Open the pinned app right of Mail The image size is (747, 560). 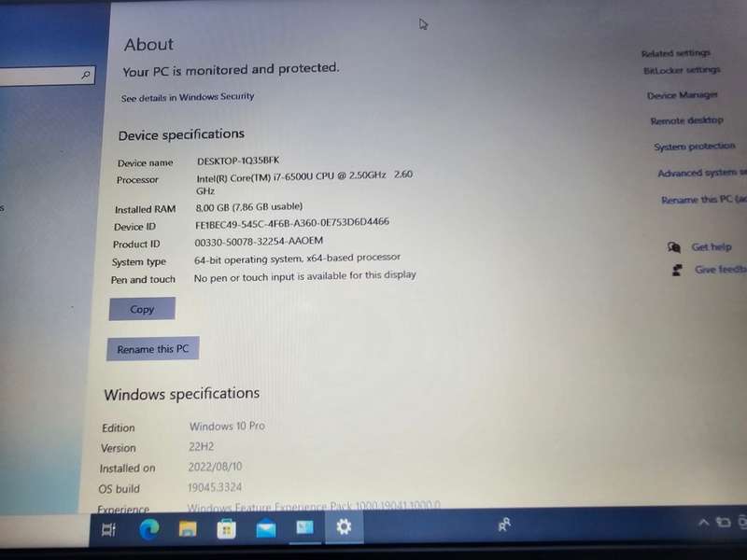[305, 527]
